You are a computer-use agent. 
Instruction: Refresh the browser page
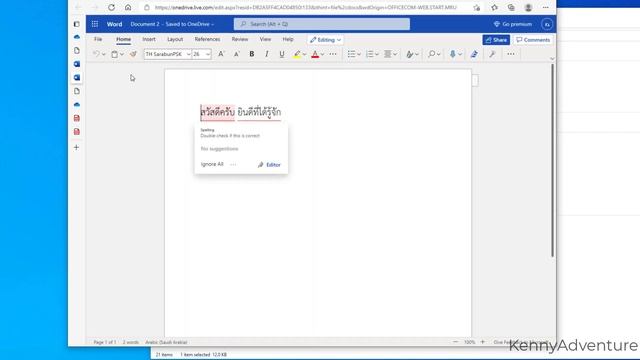point(111,7)
